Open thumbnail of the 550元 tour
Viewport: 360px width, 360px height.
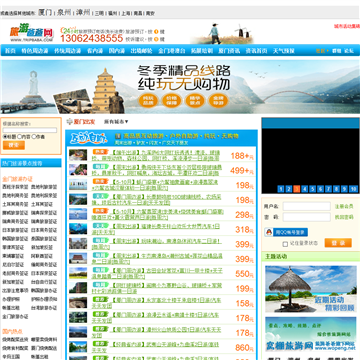pyautogui.click(x=78, y=273)
